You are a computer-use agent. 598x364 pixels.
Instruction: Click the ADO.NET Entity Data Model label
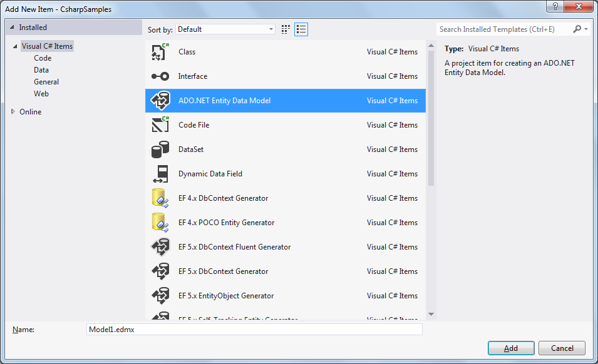[x=224, y=101]
